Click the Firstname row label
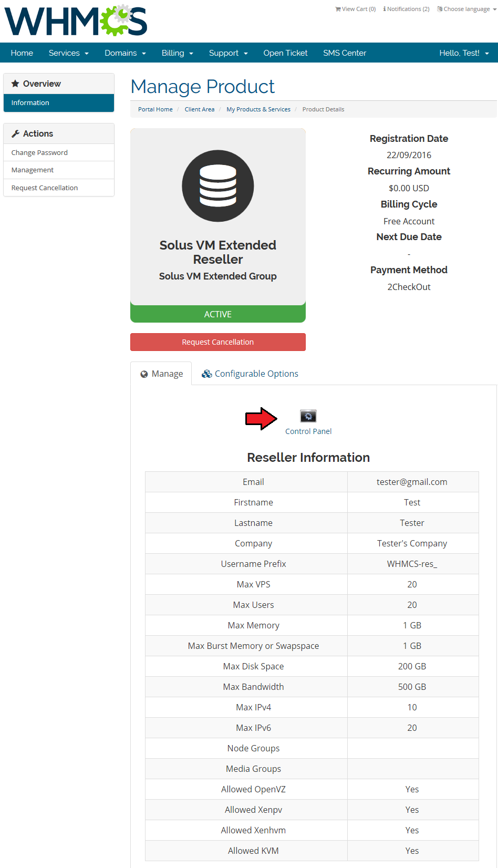This screenshot has height=868, width=498. coord(254,502)
